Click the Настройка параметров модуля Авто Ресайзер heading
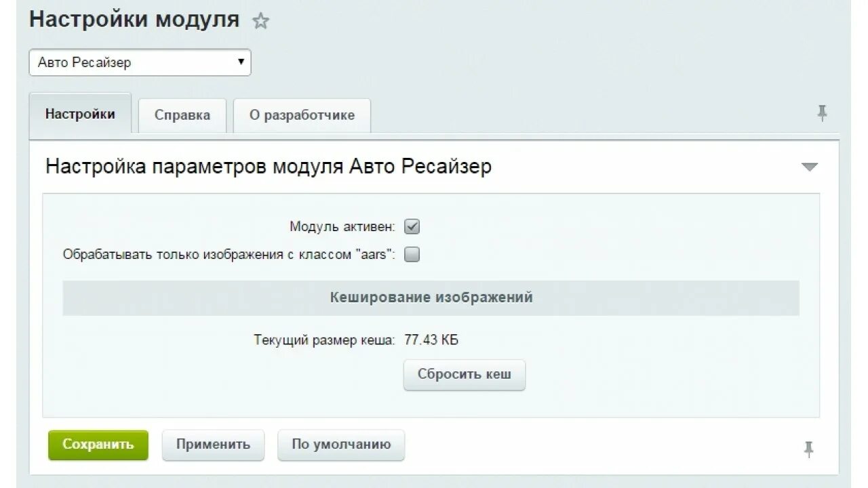Viewport: 868px width, 488px height. [269, 167]
